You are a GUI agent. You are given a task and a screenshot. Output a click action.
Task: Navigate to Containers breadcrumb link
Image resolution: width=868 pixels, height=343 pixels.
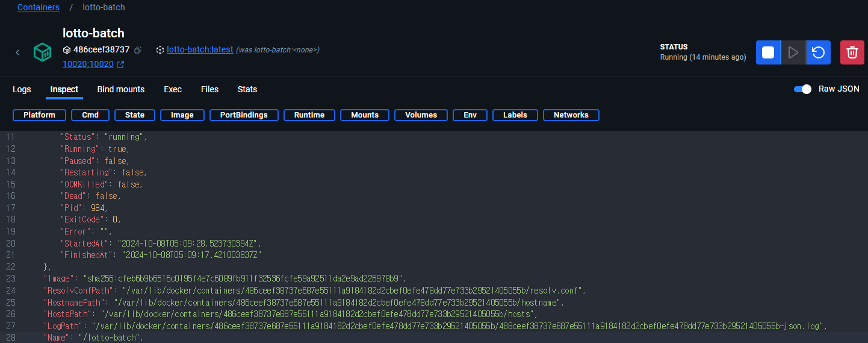point(39,7)
